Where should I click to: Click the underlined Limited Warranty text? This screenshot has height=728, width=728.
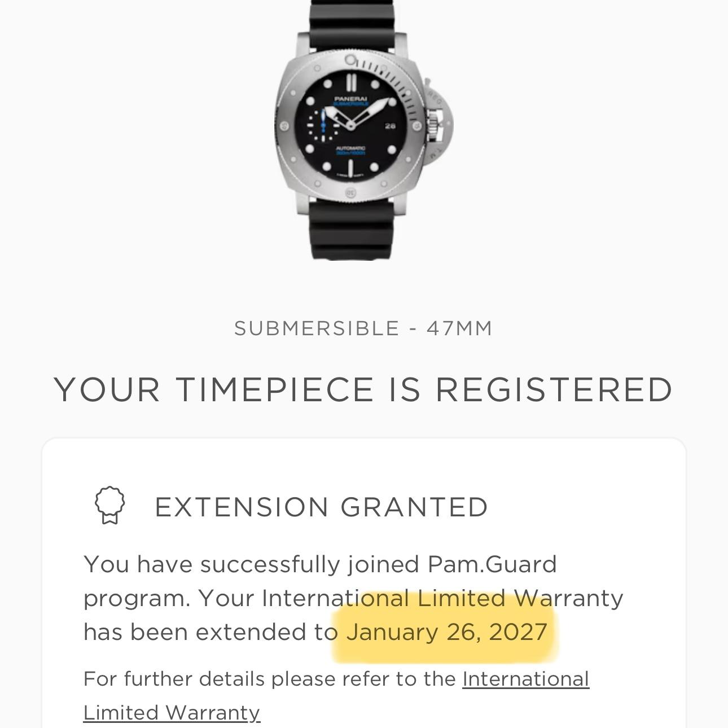point(171,712)
